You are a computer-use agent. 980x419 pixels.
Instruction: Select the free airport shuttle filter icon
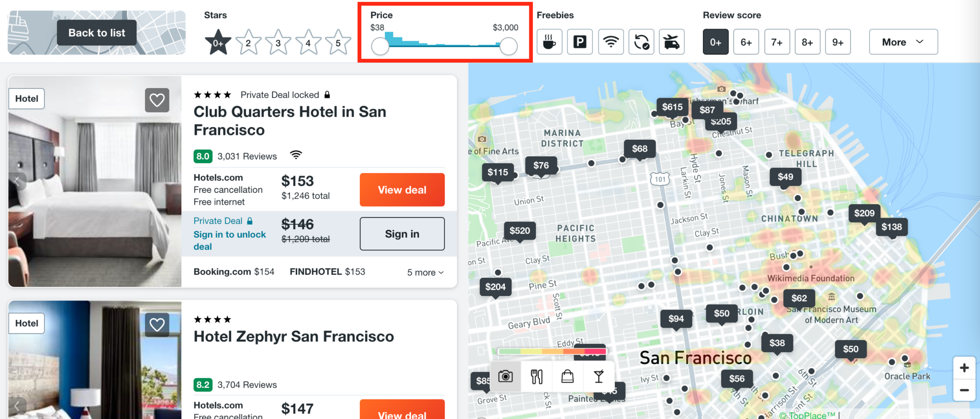(x=672, y=42)
